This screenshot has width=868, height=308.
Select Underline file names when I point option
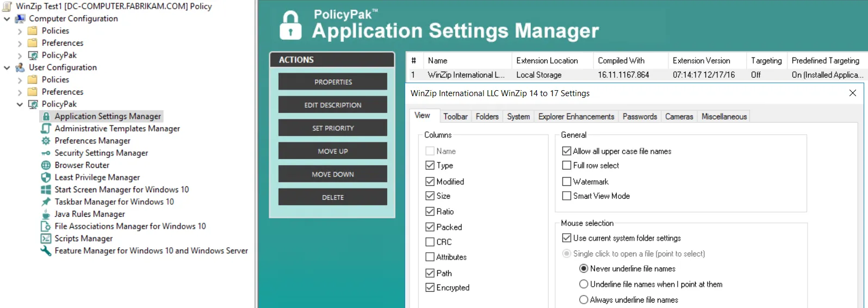[x=584, y=284]
